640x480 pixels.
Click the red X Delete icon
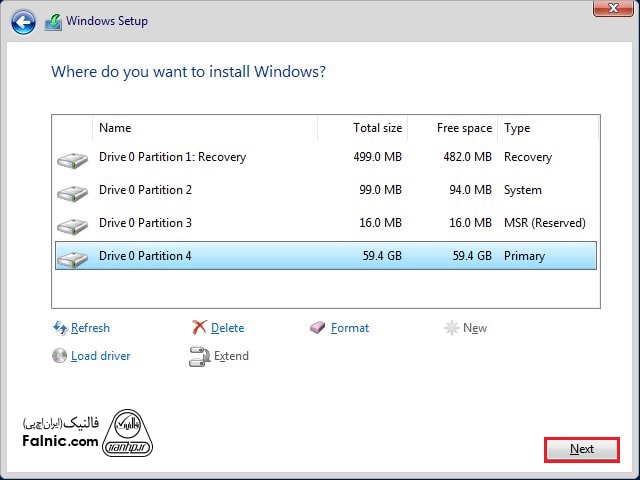(x=199, y=328)
